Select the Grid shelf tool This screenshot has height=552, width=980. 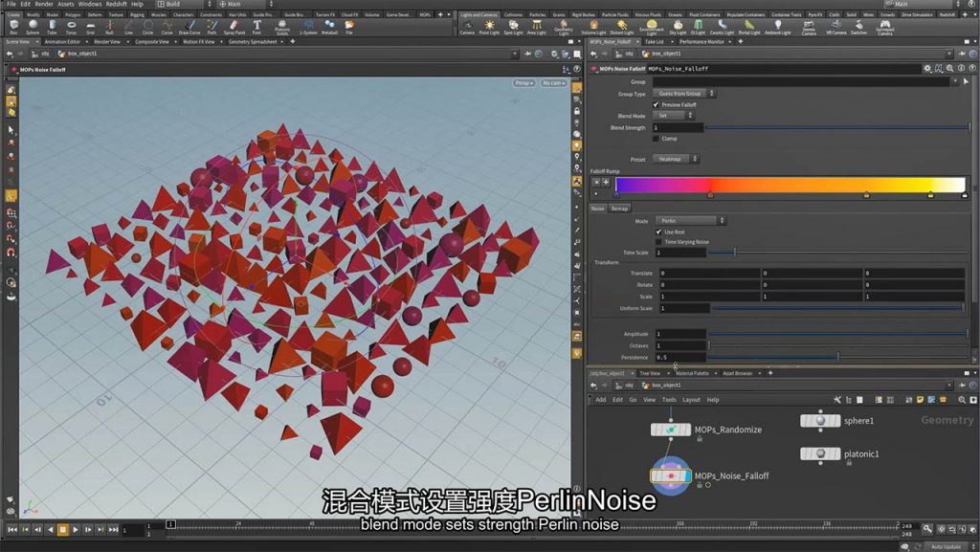[91, 27]
